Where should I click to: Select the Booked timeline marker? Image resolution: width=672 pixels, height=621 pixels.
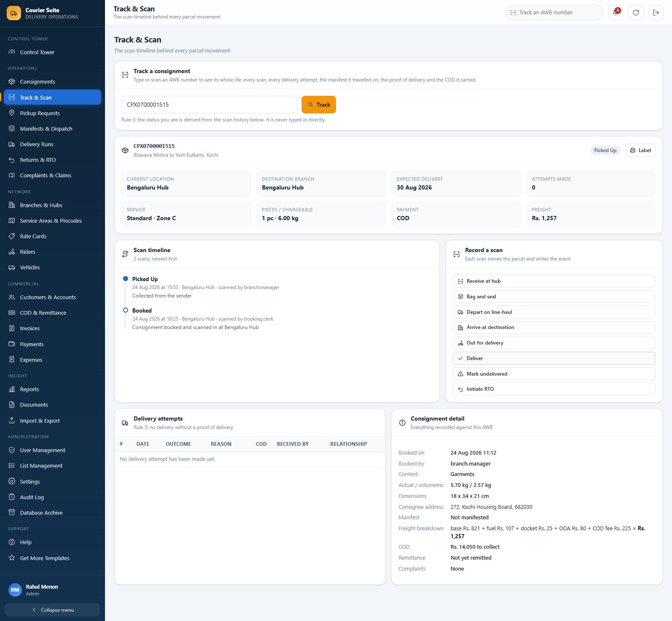tap(125, 310)
